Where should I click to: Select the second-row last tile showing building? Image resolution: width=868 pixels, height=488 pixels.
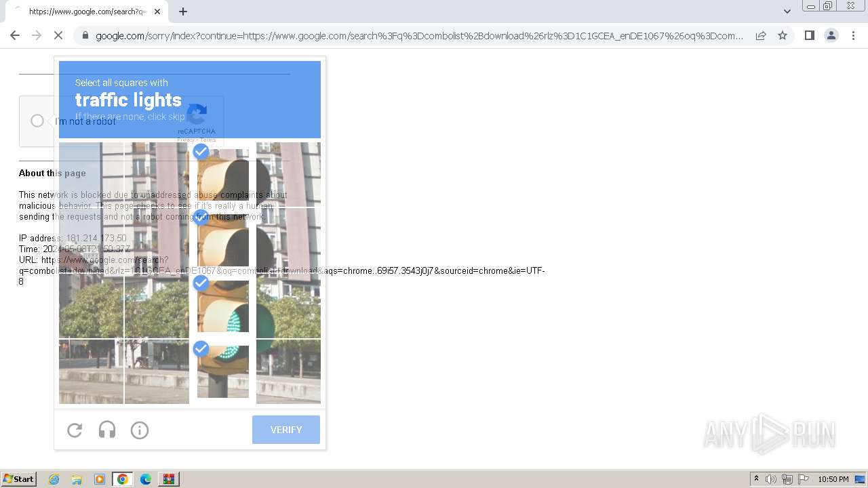tap(288, 240)
